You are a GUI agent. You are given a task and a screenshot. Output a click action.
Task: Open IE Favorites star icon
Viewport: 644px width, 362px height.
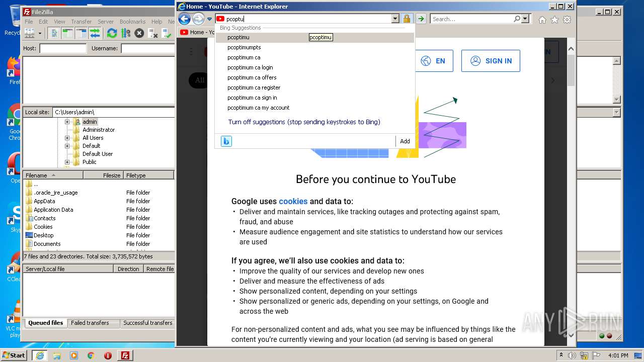tap(554, 20)
